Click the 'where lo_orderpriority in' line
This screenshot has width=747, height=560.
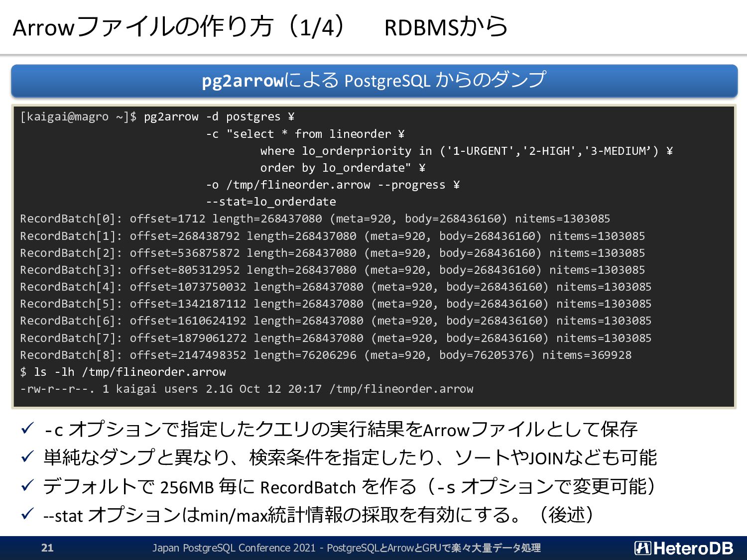tap(467, 151)
